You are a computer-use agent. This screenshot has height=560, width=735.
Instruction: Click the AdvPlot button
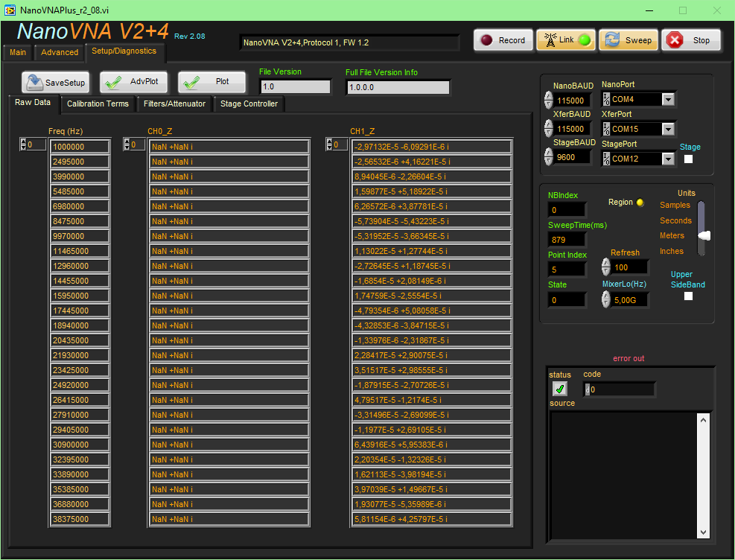coord(133,83)
